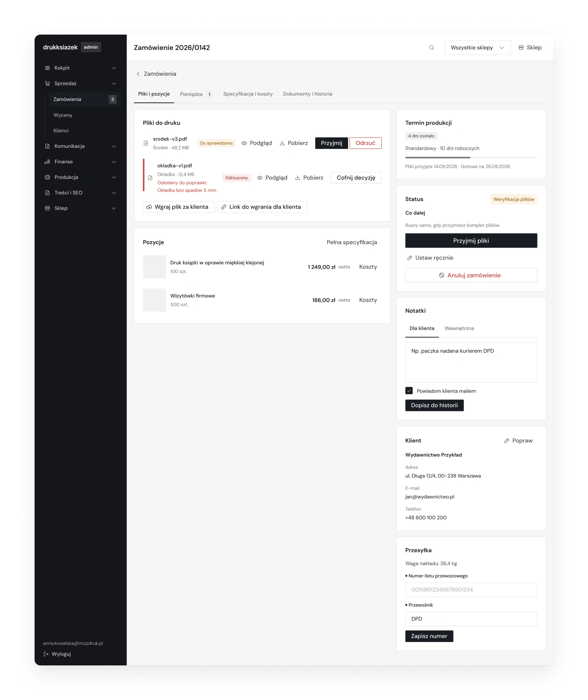
Task: Click the Numer listu przewozowego field
Action: (x=471, y=590)
